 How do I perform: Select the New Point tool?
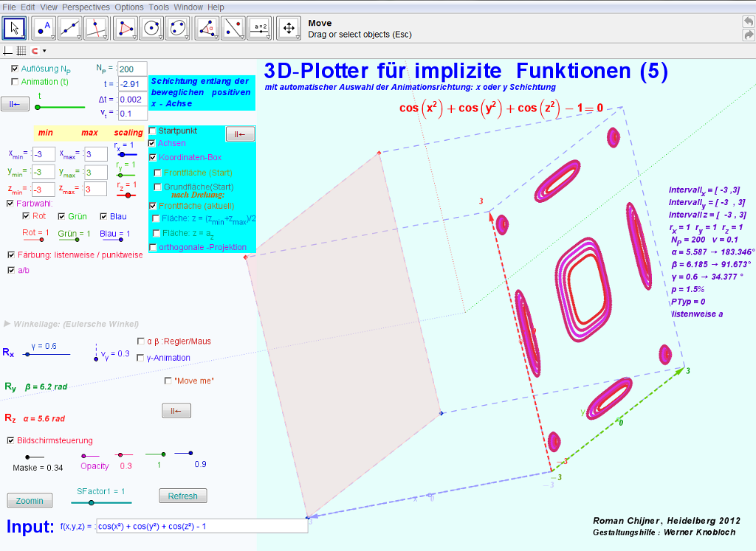pos(43,28)
